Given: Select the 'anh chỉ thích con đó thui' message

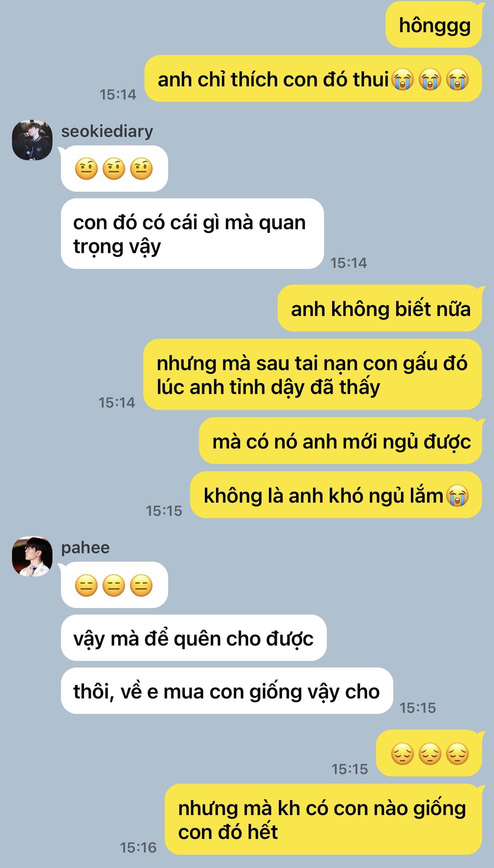Looking at the screenshot, I should [313, 79].
